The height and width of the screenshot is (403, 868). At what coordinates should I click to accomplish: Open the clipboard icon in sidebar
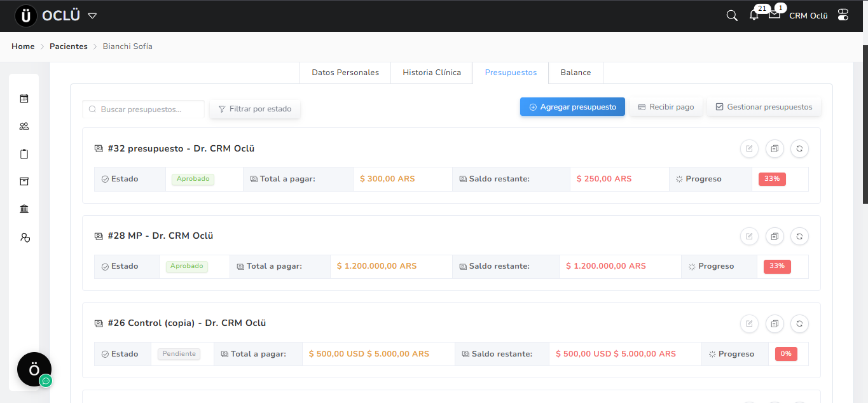click(x=24, y=154)
